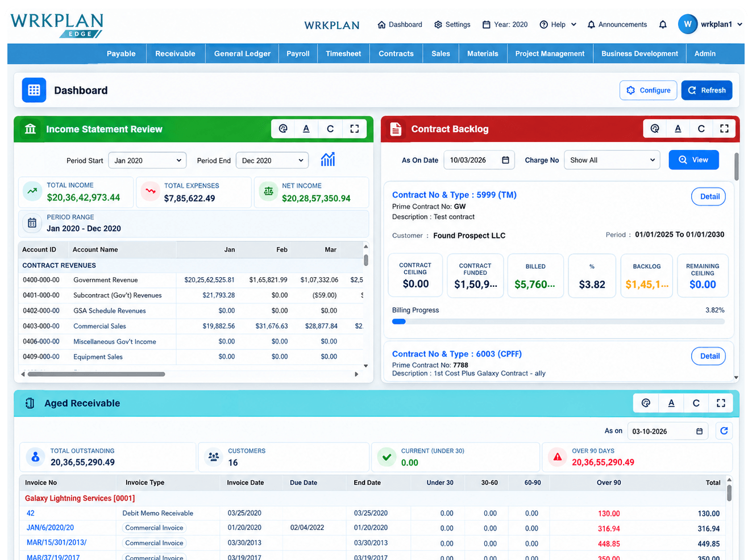
Task: Open Detail for contract 5999 (TM)
Action: tap(709, 197)
